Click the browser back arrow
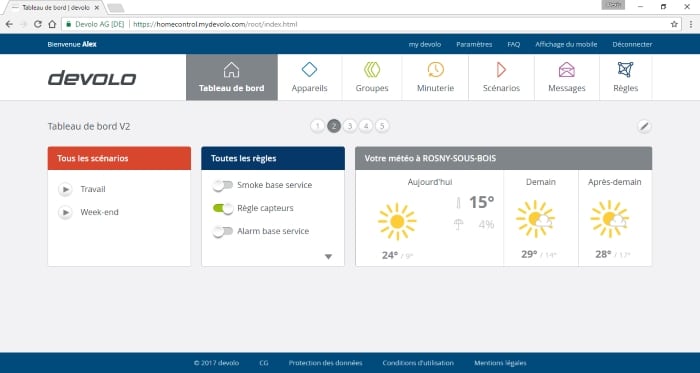Image resolution: width=700 pixels, height=373 pixels. (9, 24)
